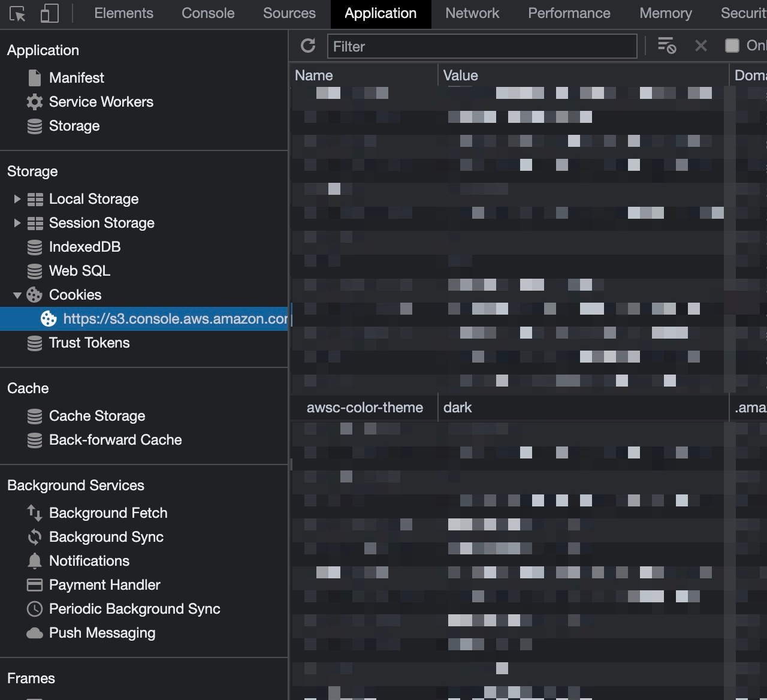Click the Periodic Background Sync label
This screenshot has width=767, height=700.
click(135, 609)
